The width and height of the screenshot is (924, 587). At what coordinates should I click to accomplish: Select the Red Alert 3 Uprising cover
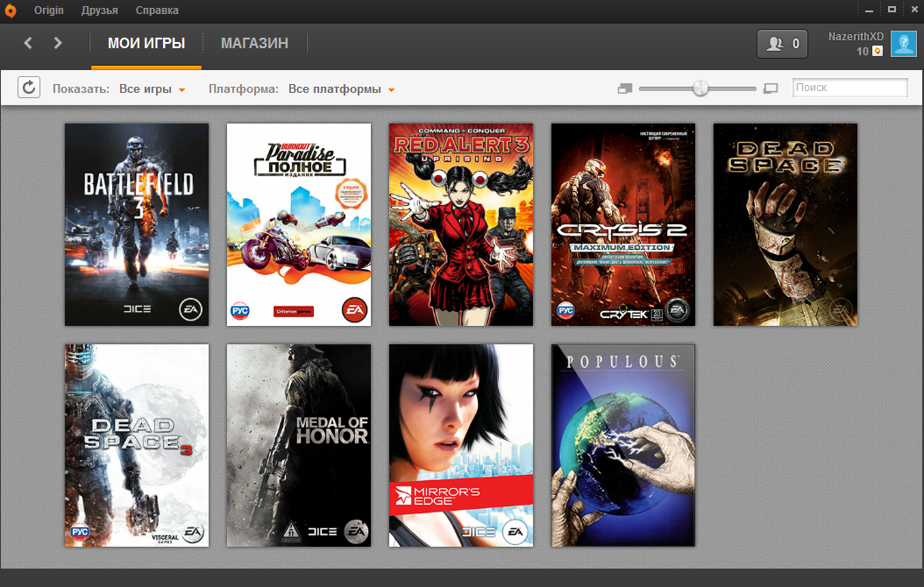tap(461, 224)
